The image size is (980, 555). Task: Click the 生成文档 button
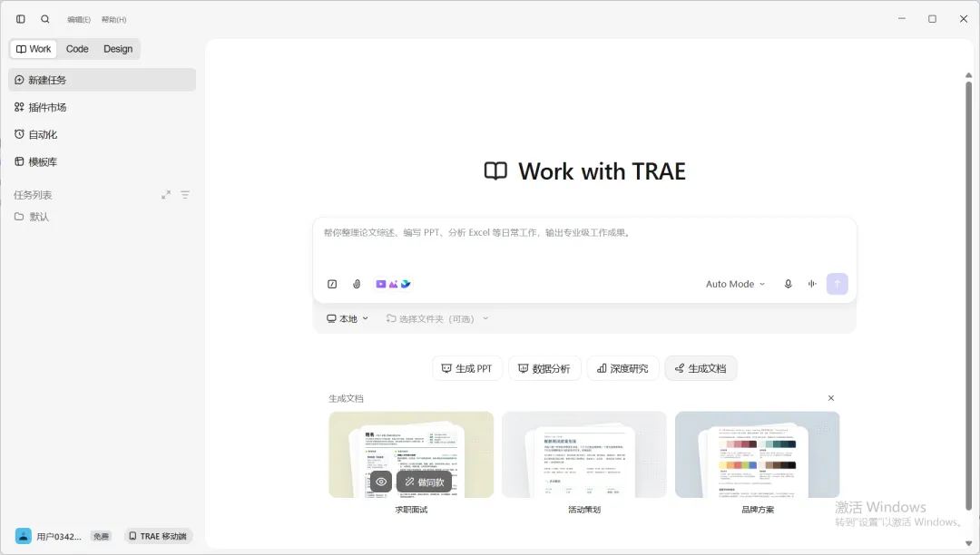click(x=701, y=368)
